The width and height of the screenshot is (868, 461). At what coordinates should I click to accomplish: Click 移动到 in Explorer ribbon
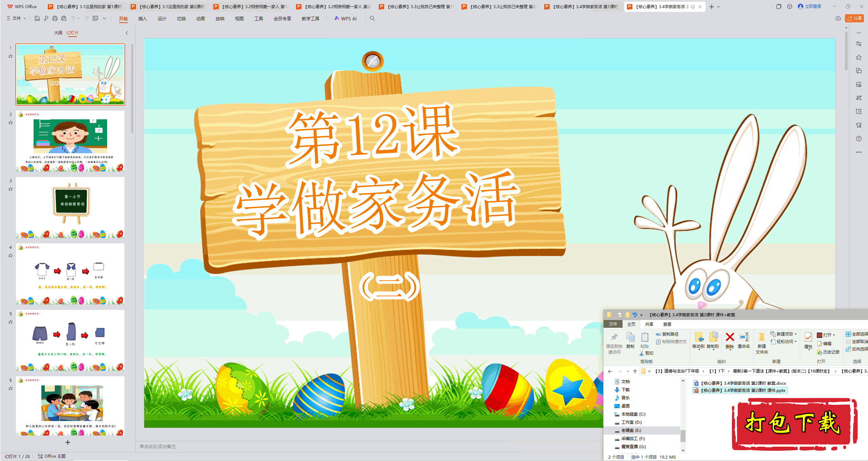(698, 340)
